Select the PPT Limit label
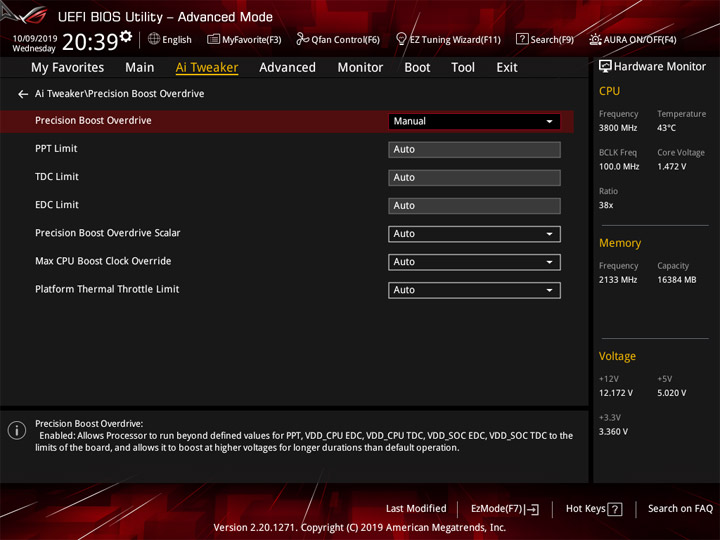 point(56,149)
